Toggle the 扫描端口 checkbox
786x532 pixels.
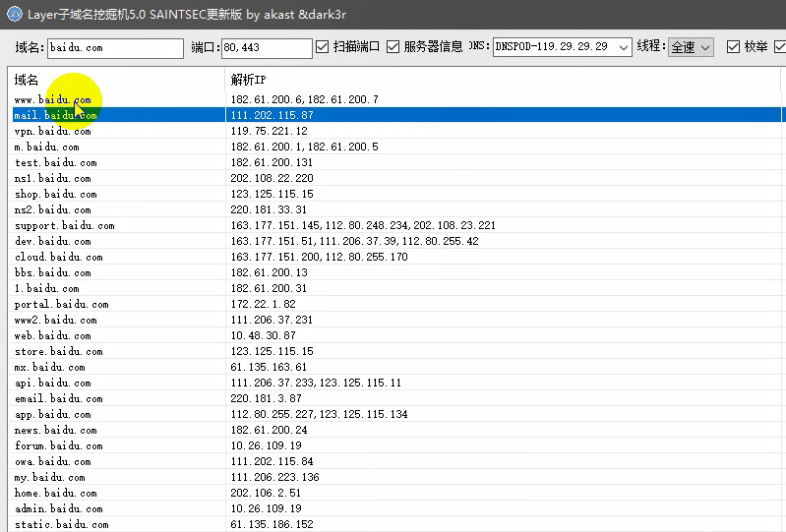[x=323, y=47]
